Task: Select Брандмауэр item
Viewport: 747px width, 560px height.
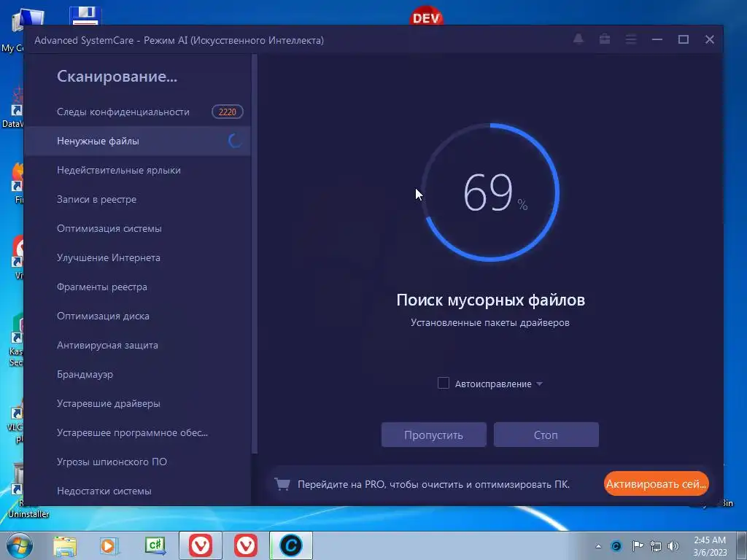Action: [137, 374]
